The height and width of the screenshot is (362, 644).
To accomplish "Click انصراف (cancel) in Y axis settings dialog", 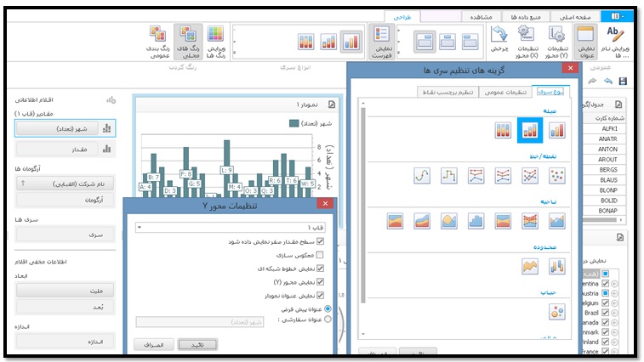I will point(154,344).
